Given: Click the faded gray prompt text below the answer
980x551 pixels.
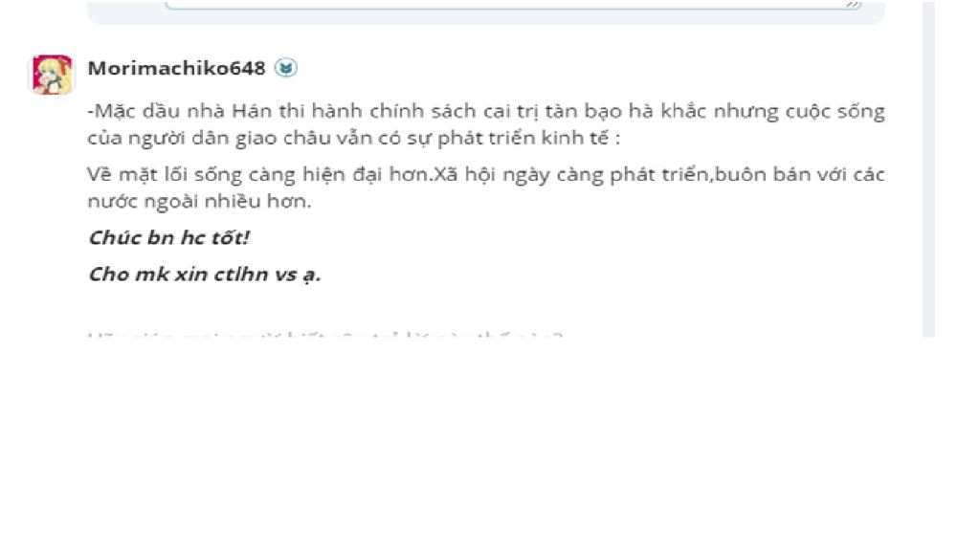Looking at the screenshot, I should (x=325, y=336).
